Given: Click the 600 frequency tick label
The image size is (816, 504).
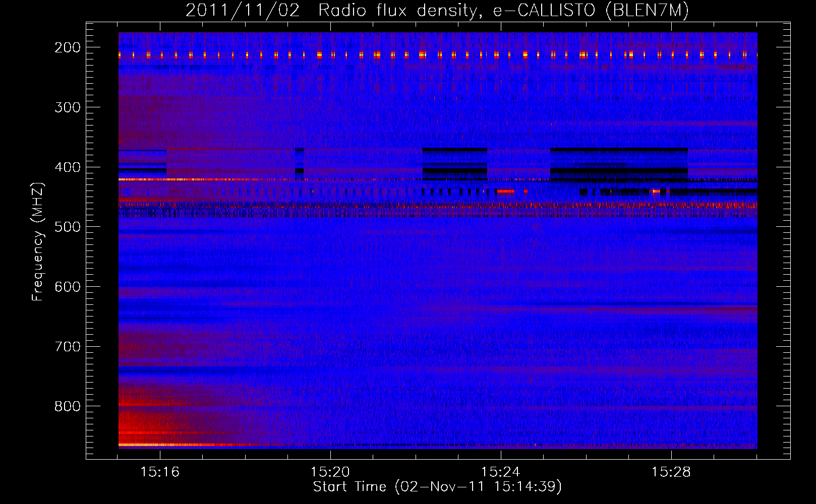Looking at the screenshot, I should 68,287.
